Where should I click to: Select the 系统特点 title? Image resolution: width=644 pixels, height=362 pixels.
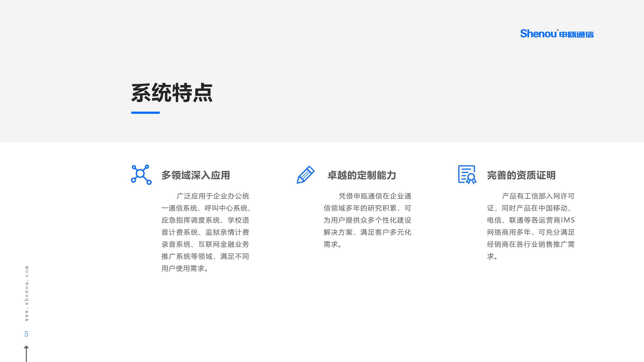point(172,93)
